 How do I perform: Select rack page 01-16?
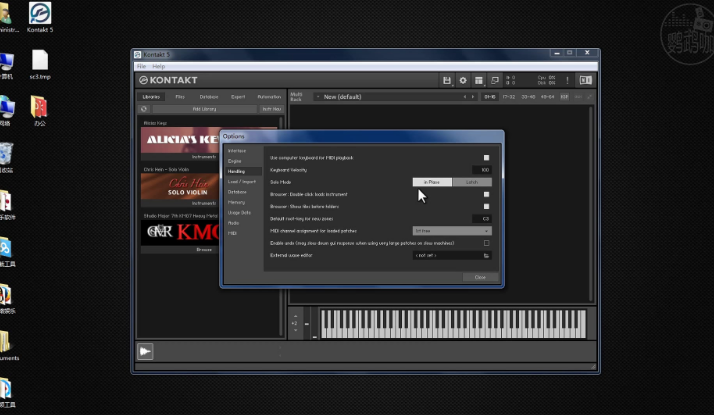[490, 97]
